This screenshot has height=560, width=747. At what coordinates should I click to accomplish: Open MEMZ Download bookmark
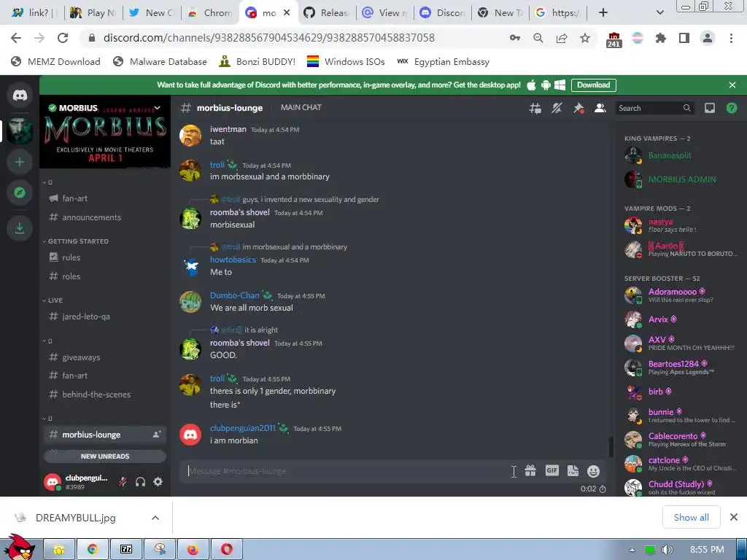55,61
